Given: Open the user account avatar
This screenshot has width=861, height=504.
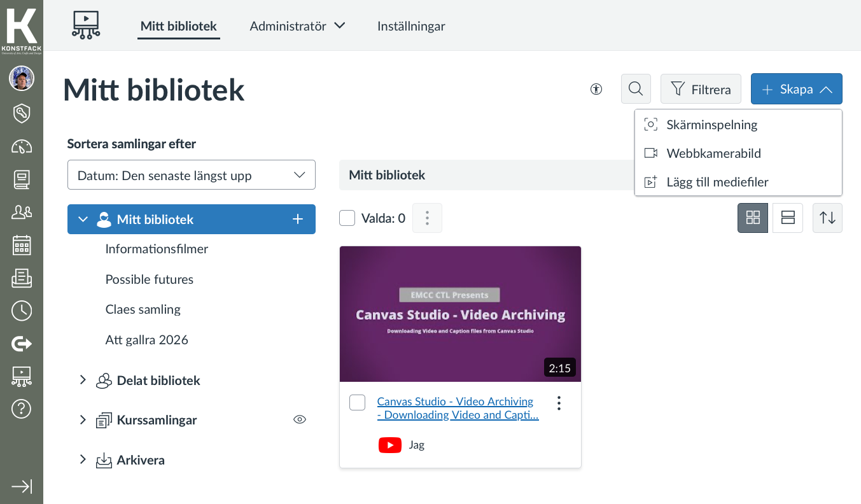Looking at the screenshot, I should [x=22, y=78].
